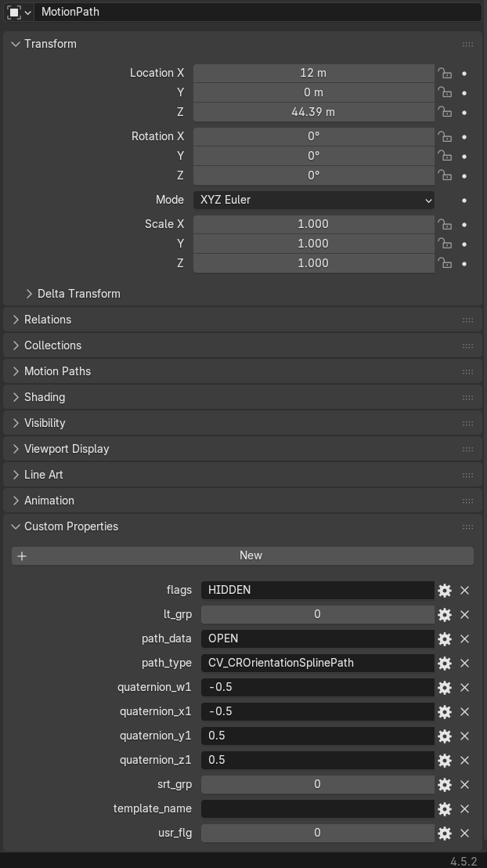The height and width of the screenshot is (868, 487).
Task: Collapse the Custom Properties panel
Action: pyautogui.click(x=70, y=526)
